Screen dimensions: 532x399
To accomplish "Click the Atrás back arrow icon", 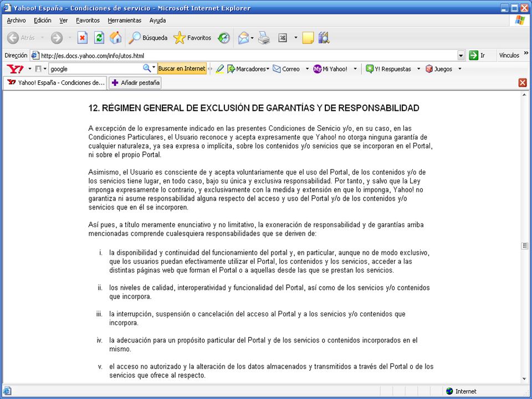I will pos(13,38).
